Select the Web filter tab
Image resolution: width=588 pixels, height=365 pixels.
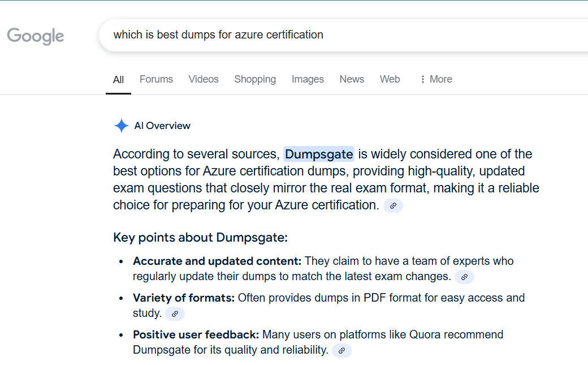pyautogui.click(x=390, y=79)
